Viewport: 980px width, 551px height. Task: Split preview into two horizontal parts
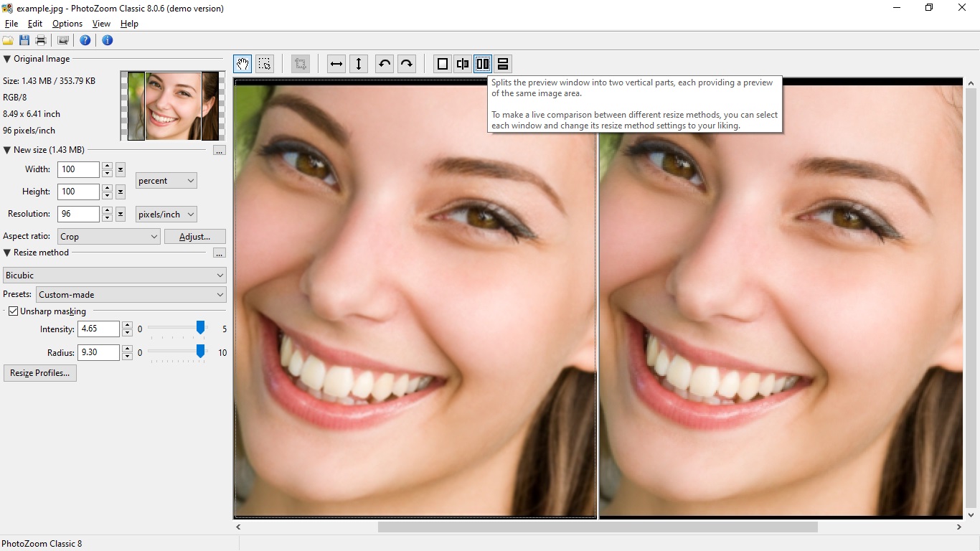[503, 64]
